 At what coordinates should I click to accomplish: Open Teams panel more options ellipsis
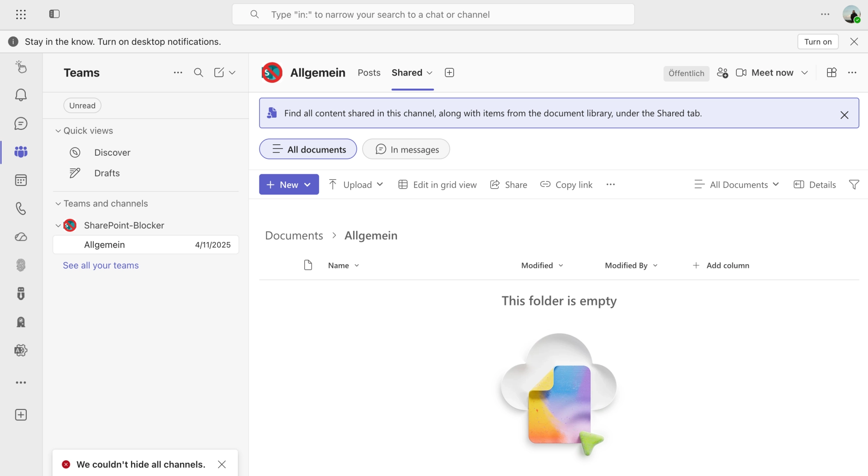point(178,72)
